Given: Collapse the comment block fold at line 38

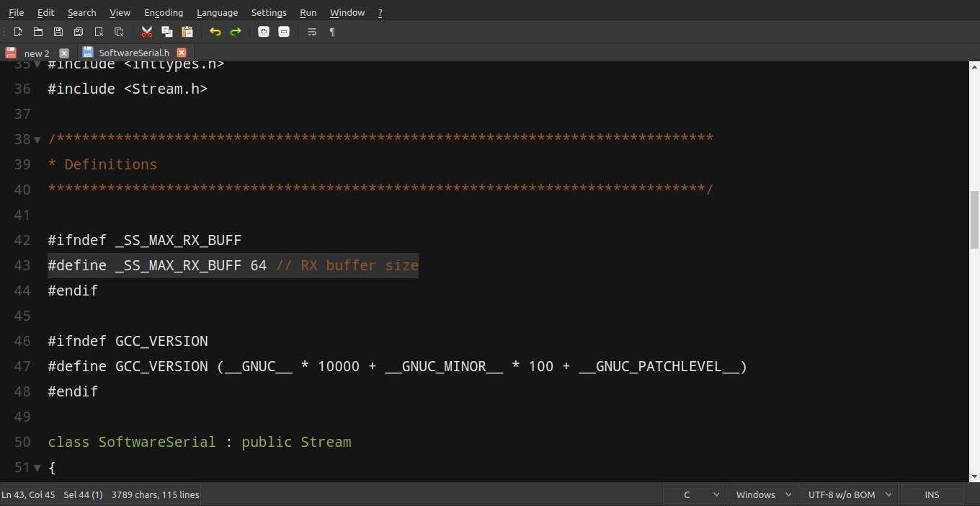Looking at the screenshot, I should (x=37, y=139).
